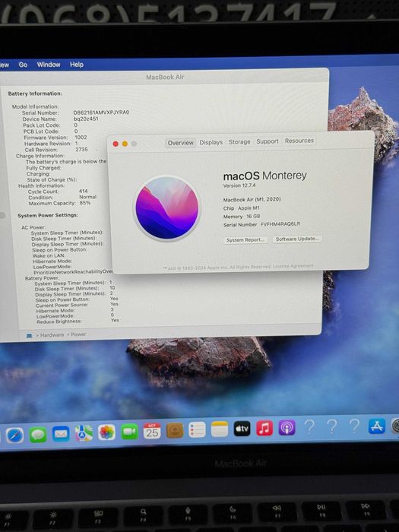Minimize the About This Mac window
Viewport: 399px width, 532px height.
125,144
